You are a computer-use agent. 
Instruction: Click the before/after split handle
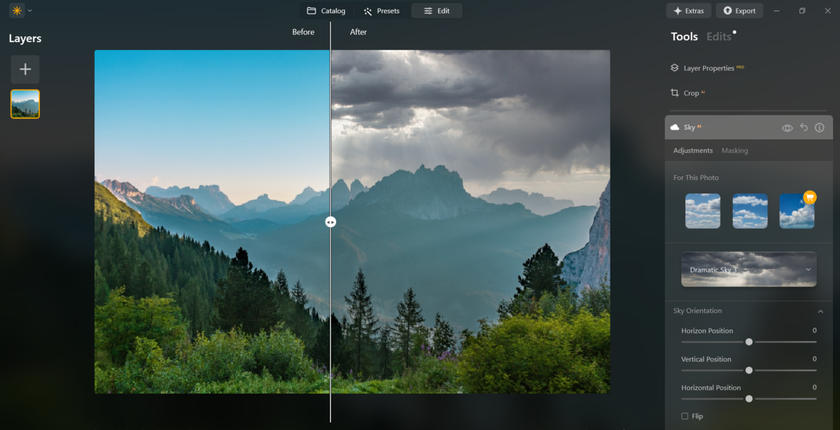pos(331,222)
